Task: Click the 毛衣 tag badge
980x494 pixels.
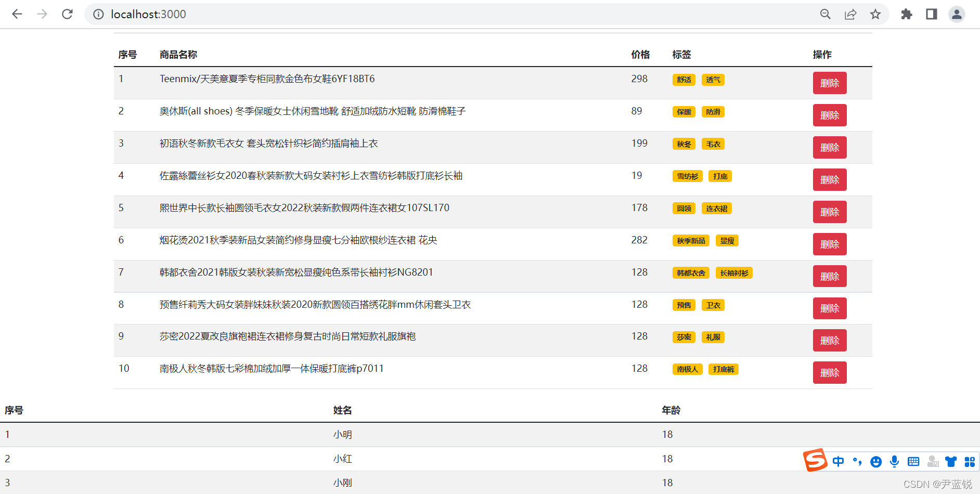Action: (x=713, y=144)
